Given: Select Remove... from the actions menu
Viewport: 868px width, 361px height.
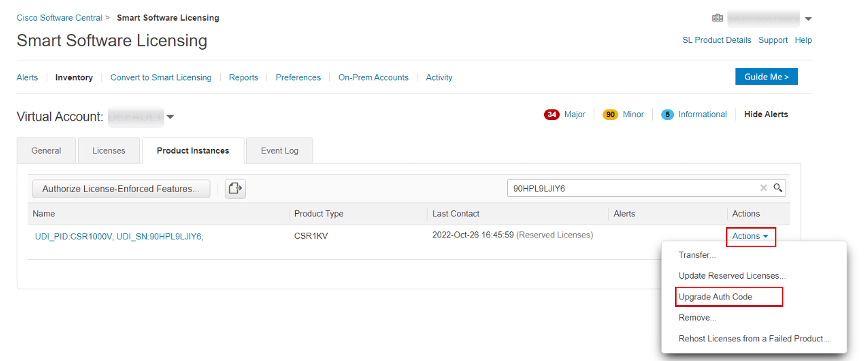Looking at the screenshot, I should click(x=697, y=317).
